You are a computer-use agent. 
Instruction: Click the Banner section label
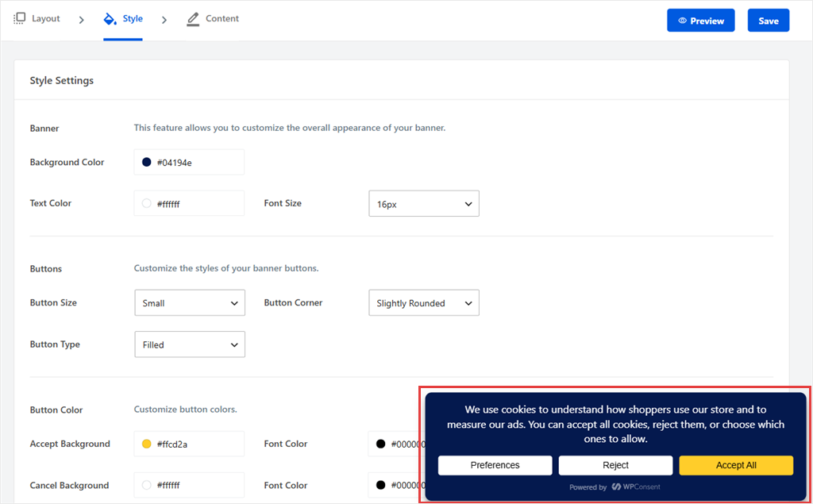point(44,128)
